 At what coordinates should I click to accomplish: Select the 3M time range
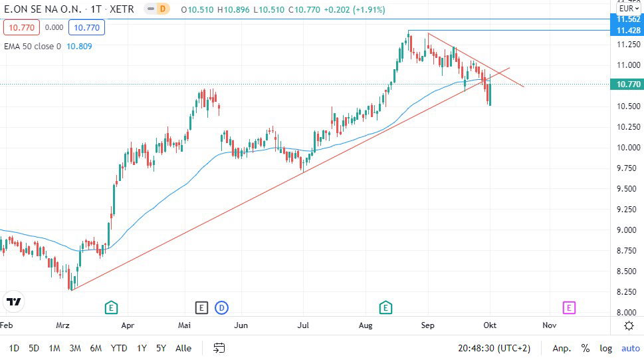point(75,348)
